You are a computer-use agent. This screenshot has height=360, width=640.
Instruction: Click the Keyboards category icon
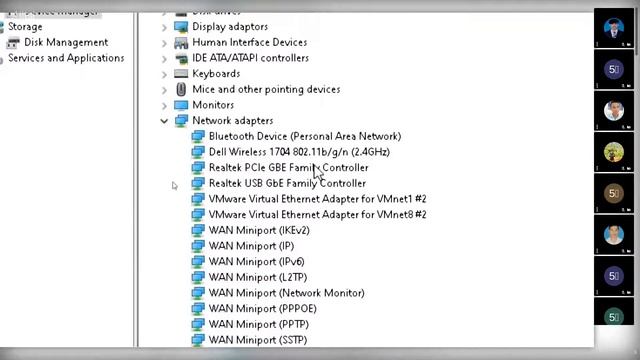pos(181,74)
